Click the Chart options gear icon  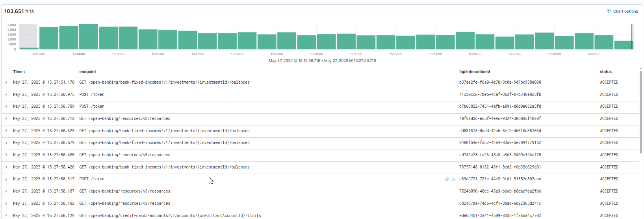point(609,11)
